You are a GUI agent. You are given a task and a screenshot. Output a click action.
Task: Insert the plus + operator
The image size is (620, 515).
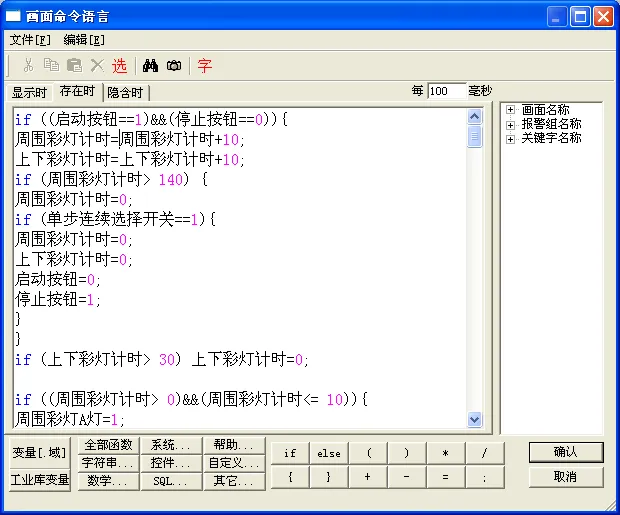368,477
